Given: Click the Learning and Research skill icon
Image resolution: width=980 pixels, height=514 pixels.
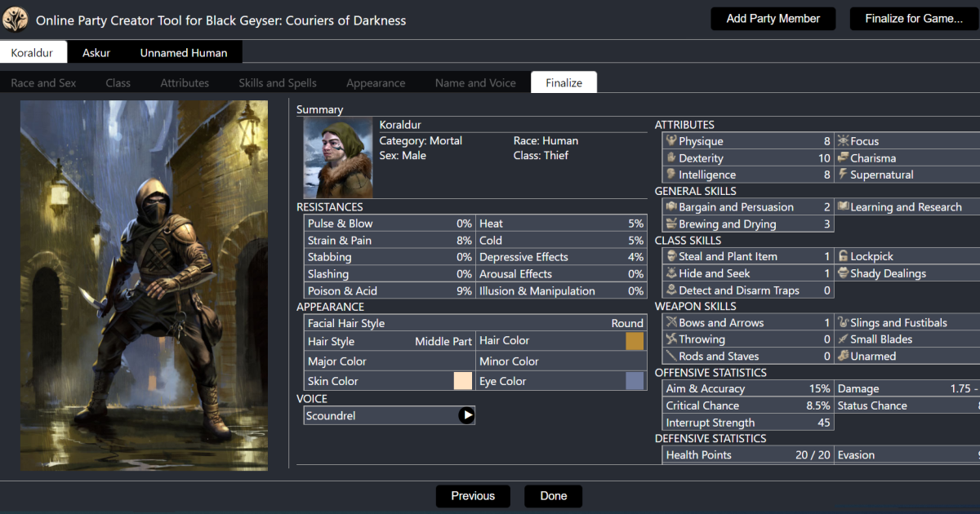Looking at the screenshot, I should coord(843,207).
